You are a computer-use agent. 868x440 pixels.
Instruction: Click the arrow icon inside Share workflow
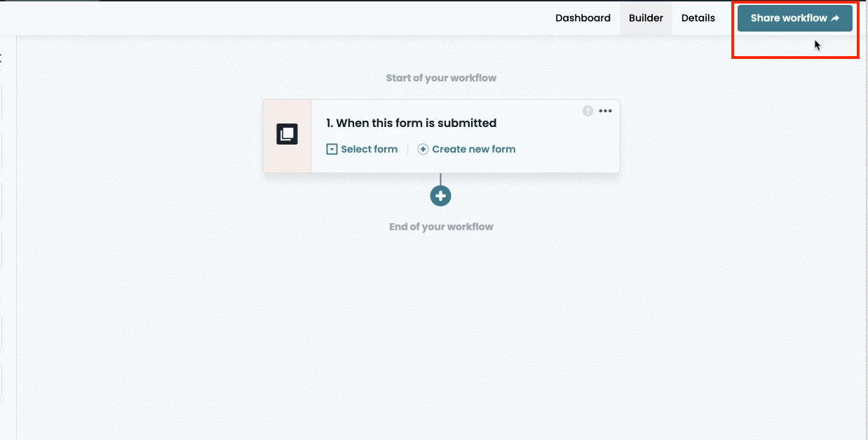(835, 19)
